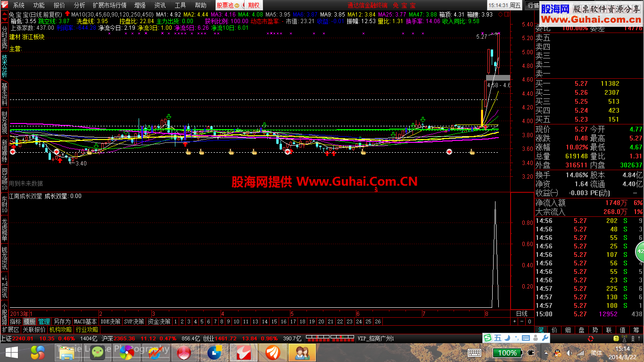Open the 分析 menu

[x=79, y=5]
